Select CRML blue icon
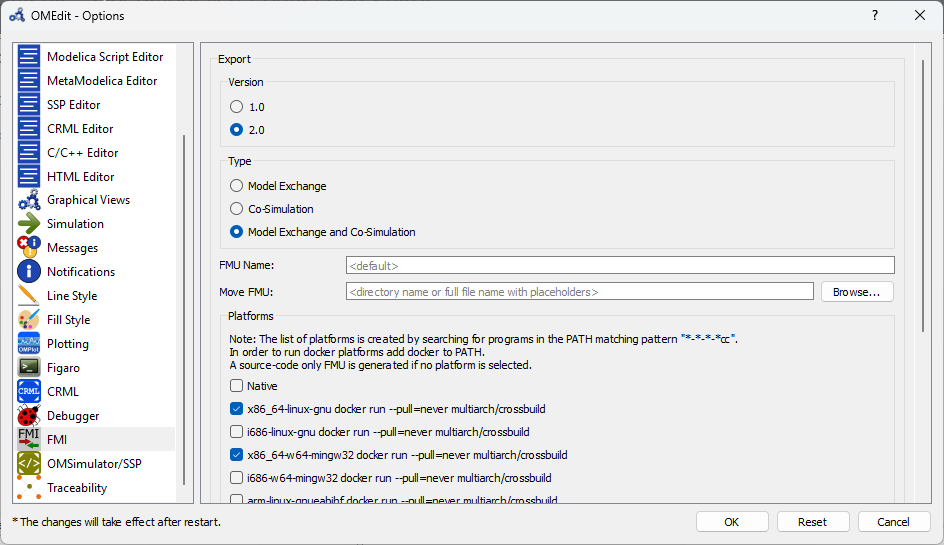The width and height of the screenshot is (944, 545). pos(28,391)
